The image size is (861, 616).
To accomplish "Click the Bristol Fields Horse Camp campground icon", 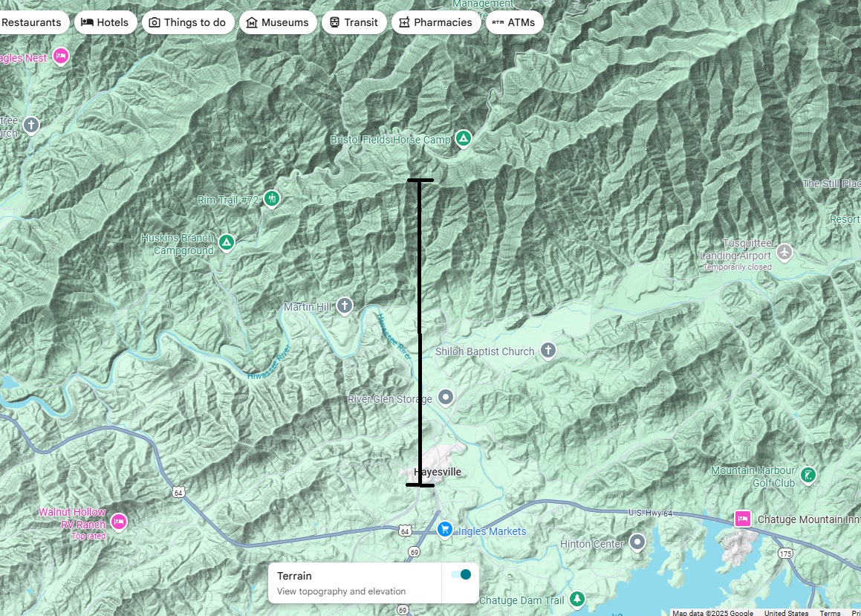I will [464, 138].
